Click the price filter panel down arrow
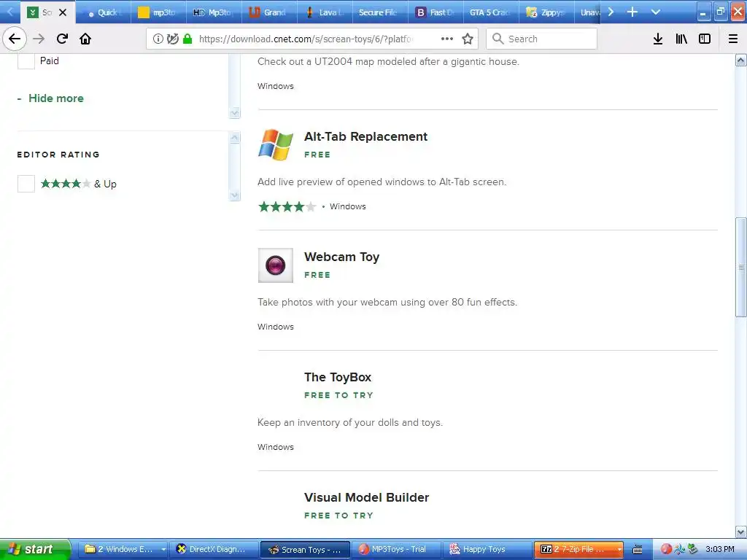Viewport: 747px width, 560px height. [234, 113]
